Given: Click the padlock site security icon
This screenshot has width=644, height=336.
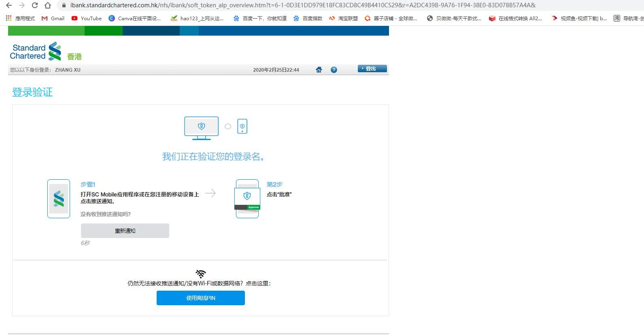Looking at the screenshot, I should coord(64,5).
